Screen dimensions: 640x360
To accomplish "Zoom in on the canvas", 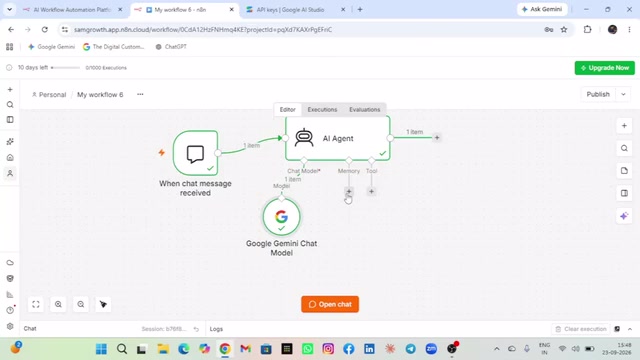I will [58, 304].
